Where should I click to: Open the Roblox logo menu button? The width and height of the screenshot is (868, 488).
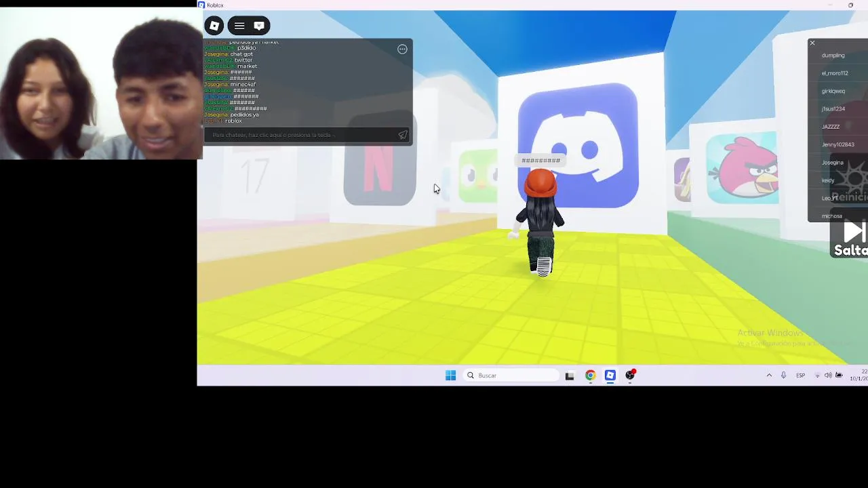point(214,26)
